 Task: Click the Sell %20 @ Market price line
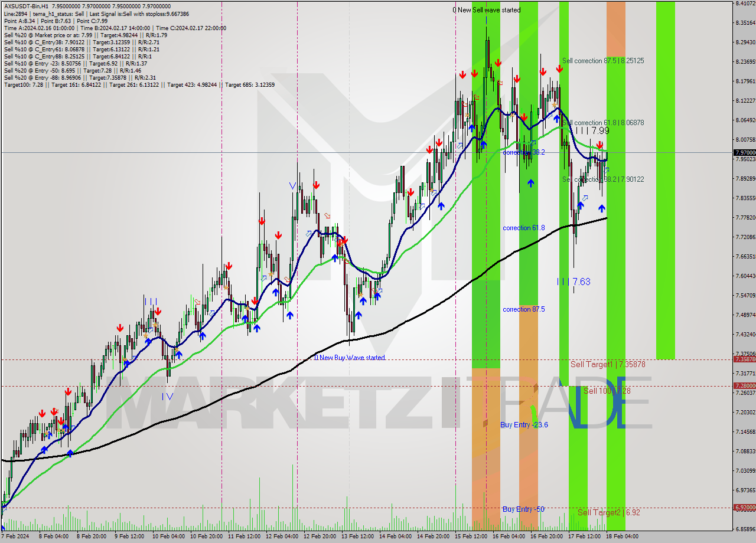coord(85,35)
